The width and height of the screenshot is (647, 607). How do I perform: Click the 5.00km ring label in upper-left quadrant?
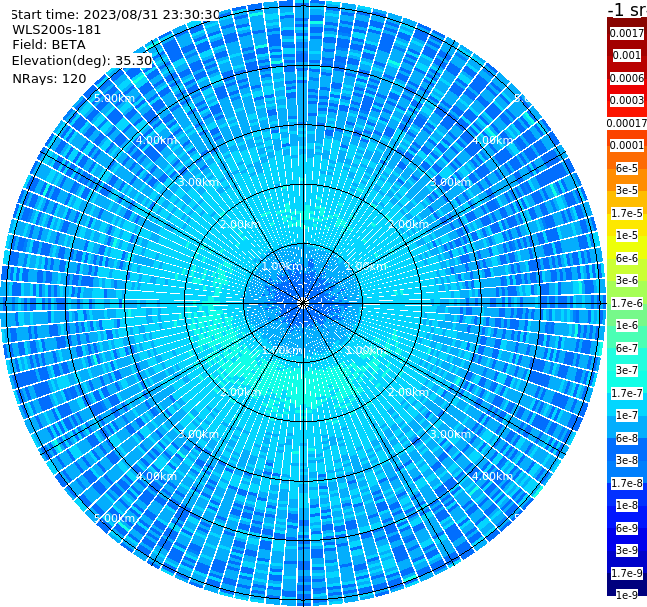pyautogui.click(x=114, y=98)
